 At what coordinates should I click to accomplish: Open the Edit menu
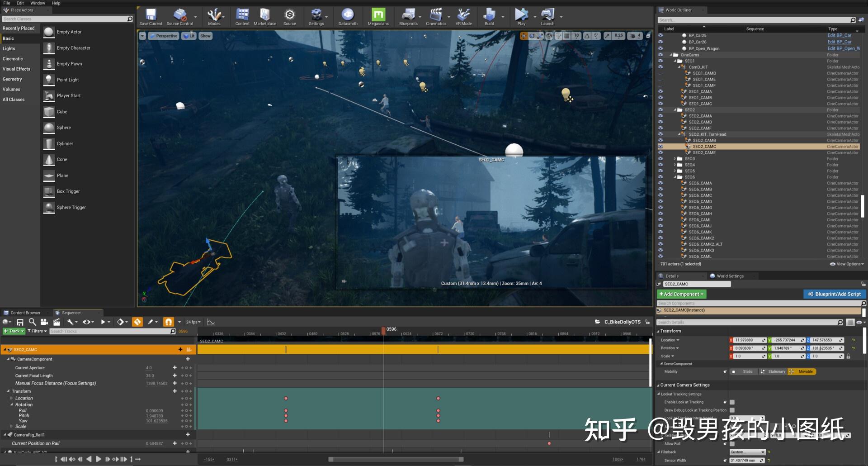[x=20, y=3]
